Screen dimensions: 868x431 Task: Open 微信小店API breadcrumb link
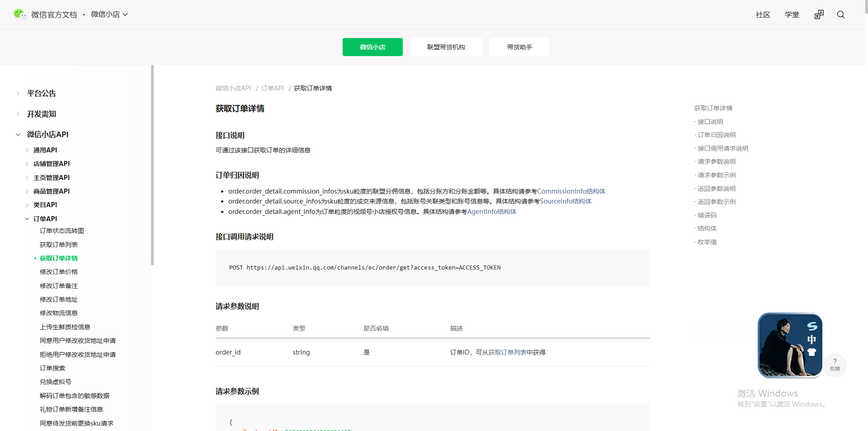(x=233, y=88)
